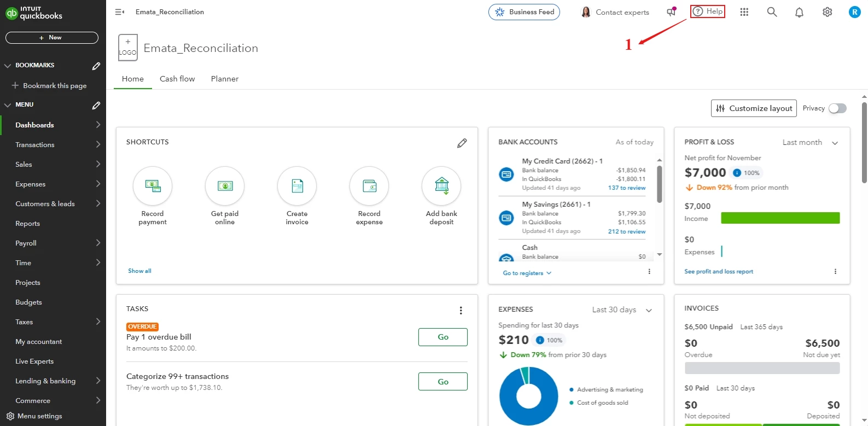
Task: Click the green Income bar
Action: coord(780,218)
